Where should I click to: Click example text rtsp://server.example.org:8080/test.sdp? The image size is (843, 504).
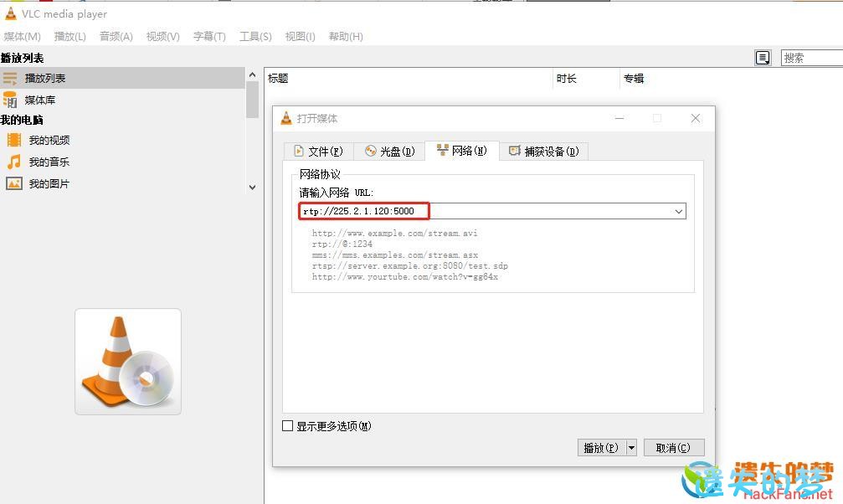pos(409,265)
